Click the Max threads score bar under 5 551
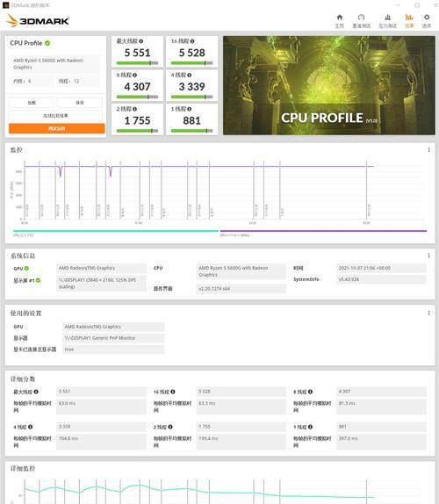439x504 pixels. click(x=137, y=63)
